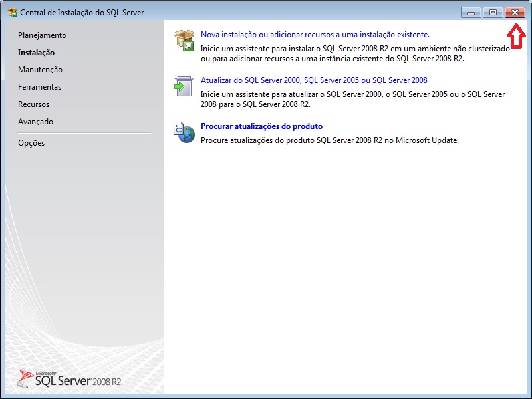The width and height of the screenshot is (532, 399).
Task: Open Atualizar do SQL Server 2000 link
Action: point(314,80)
